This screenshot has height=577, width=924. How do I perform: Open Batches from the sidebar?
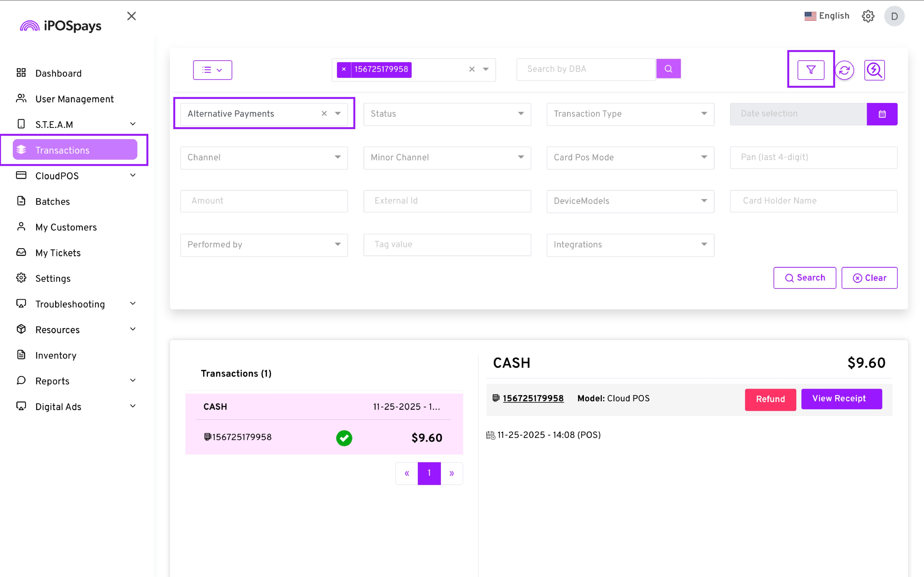tap(53, 201)
